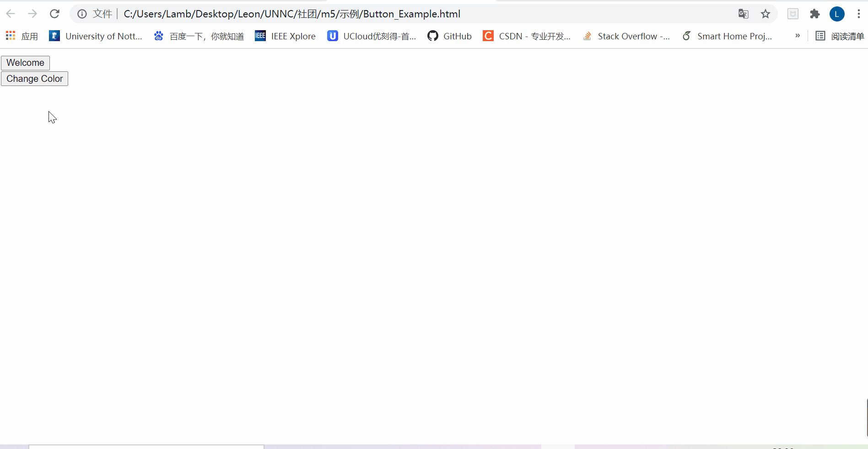The image size is (868, 449).
Task: Reload the current page
Action: pyautogui.click(x=54, y=14)
